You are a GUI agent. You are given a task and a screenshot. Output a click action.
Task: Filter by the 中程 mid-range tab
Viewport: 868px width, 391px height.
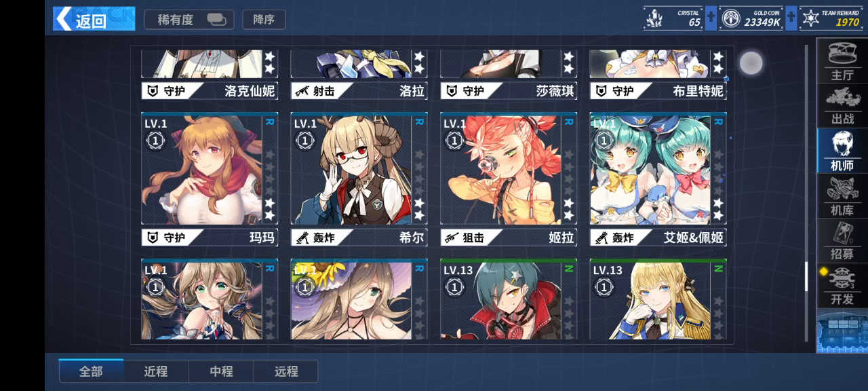(221, 371)
